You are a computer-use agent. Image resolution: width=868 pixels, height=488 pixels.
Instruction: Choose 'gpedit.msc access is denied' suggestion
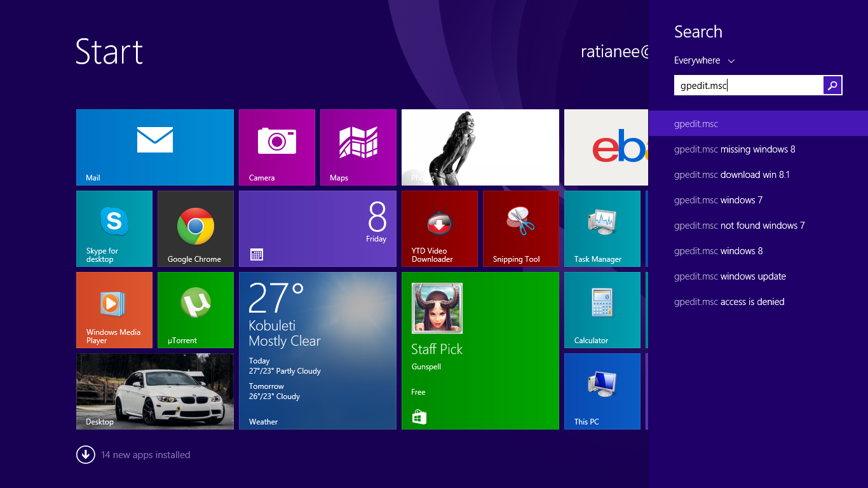tap(729, 302)
